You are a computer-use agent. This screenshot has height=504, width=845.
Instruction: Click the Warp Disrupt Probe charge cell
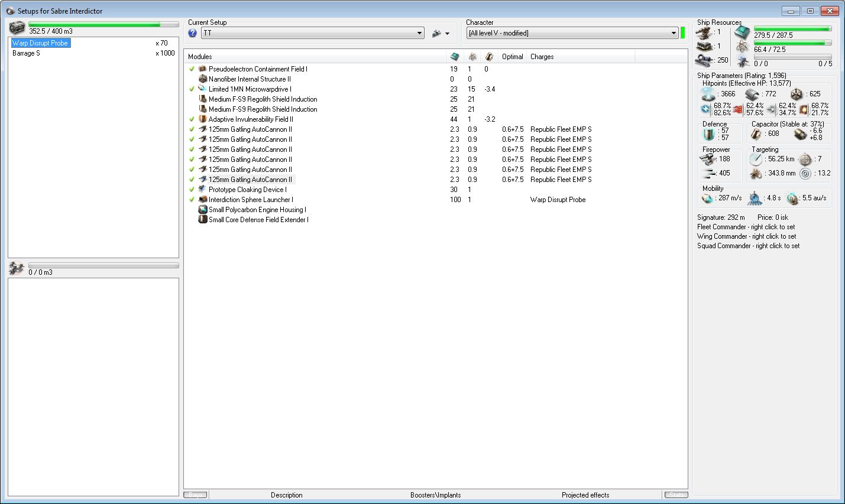tap(558, 200)
